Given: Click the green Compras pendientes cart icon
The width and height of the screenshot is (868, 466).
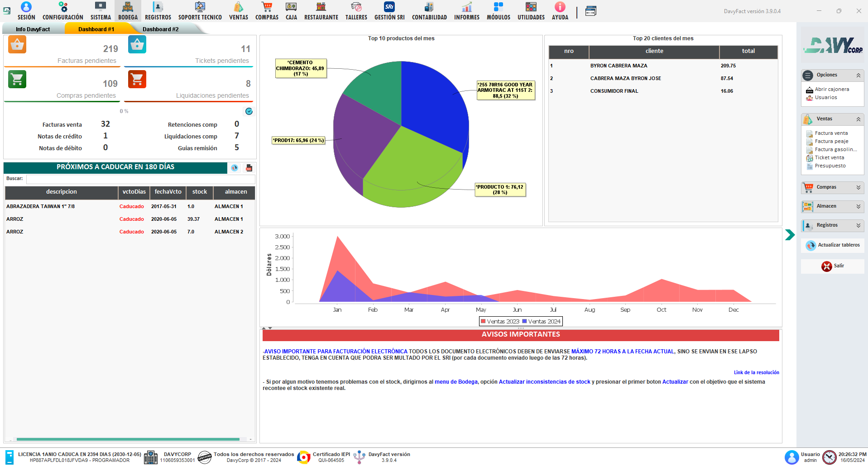Looking at the screenshot, I should [17, 79].
